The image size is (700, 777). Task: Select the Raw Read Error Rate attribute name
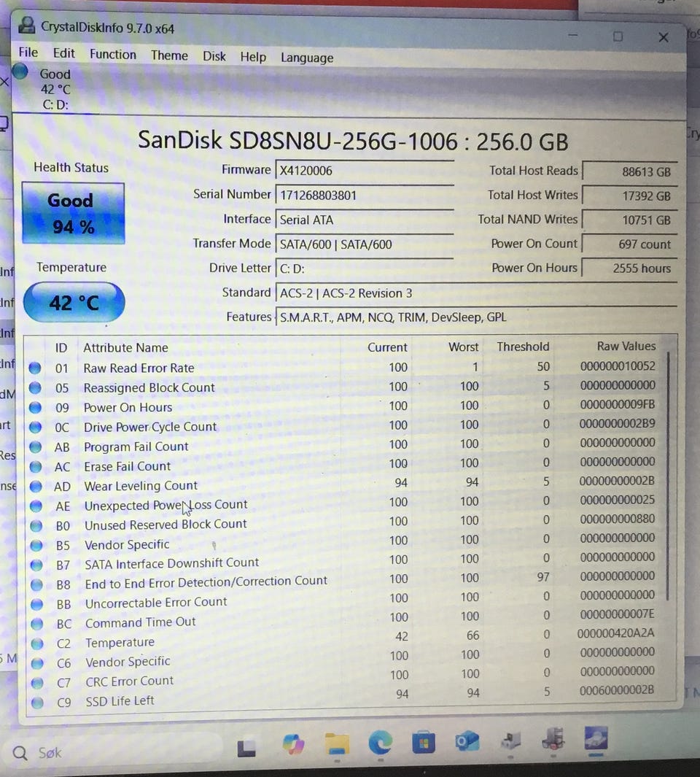pyautogui.click(x=139, y=368)
